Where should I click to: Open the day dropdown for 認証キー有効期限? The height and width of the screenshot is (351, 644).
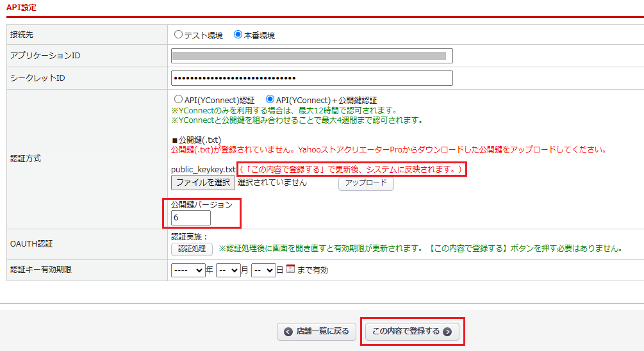click(263, 270)
